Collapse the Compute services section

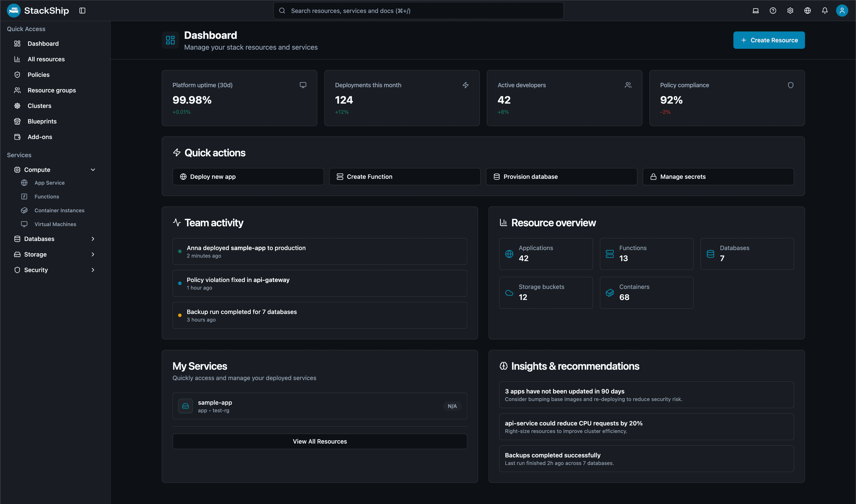(x=93, y=169)
